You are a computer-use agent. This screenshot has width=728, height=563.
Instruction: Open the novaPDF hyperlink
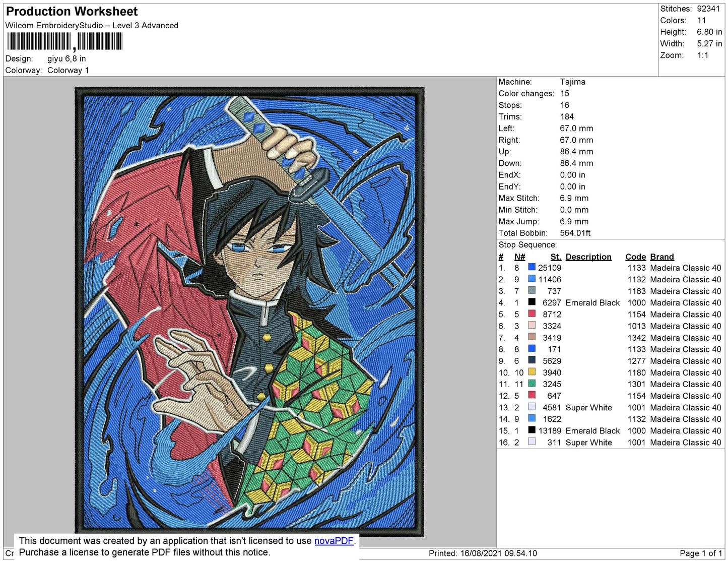pyautogui.click(x=334, y=541)
